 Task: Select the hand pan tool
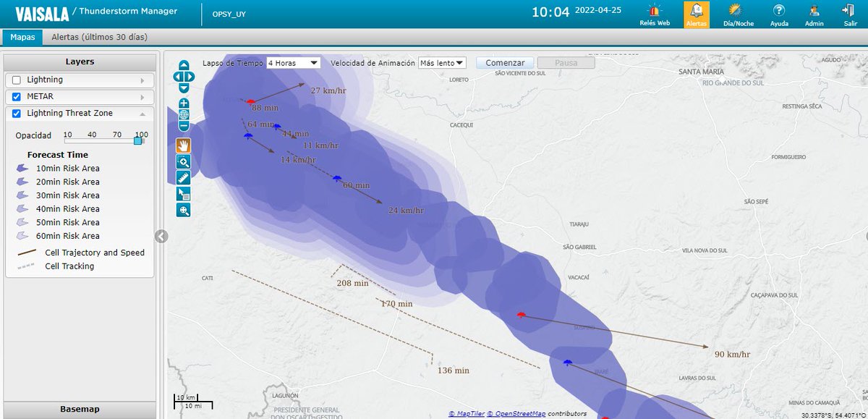[x=184, y=145]
